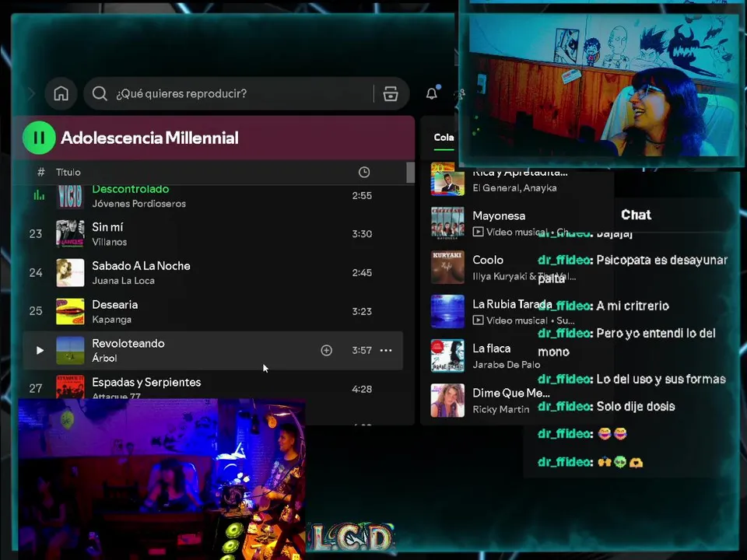Open Spotify Home via the house icon
This screenshot has height=560, width=747.
[x=61, y=93]
